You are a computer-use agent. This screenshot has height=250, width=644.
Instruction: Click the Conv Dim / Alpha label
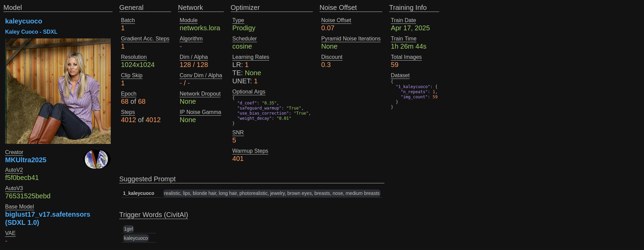coord(201,76)
